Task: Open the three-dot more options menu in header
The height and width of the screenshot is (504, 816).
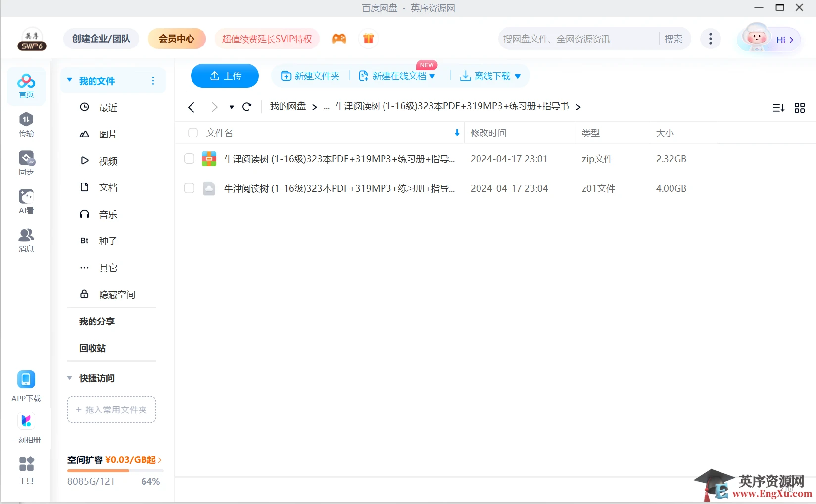Action: (x=711, y=39)
